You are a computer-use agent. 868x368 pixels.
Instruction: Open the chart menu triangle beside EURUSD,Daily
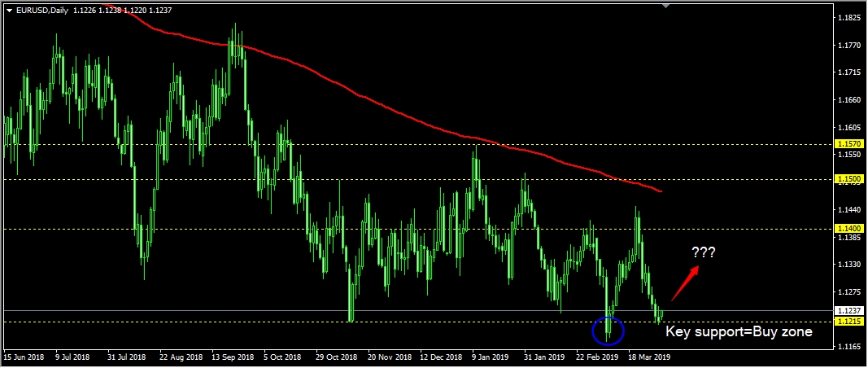(10, 10)
